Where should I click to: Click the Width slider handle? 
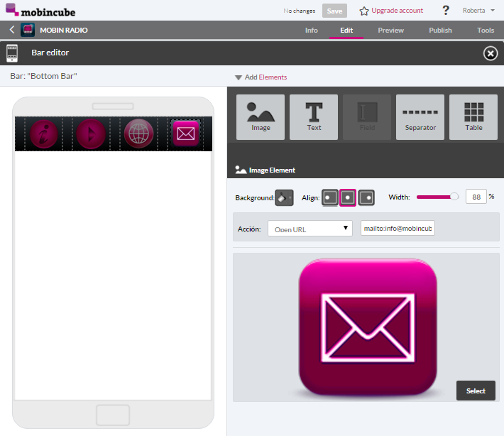pos(454,197)
